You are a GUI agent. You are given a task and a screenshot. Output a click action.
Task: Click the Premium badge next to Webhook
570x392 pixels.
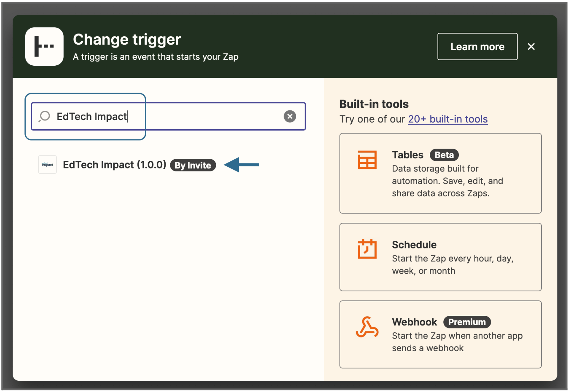pyautogui.click(x=467, y=322)
